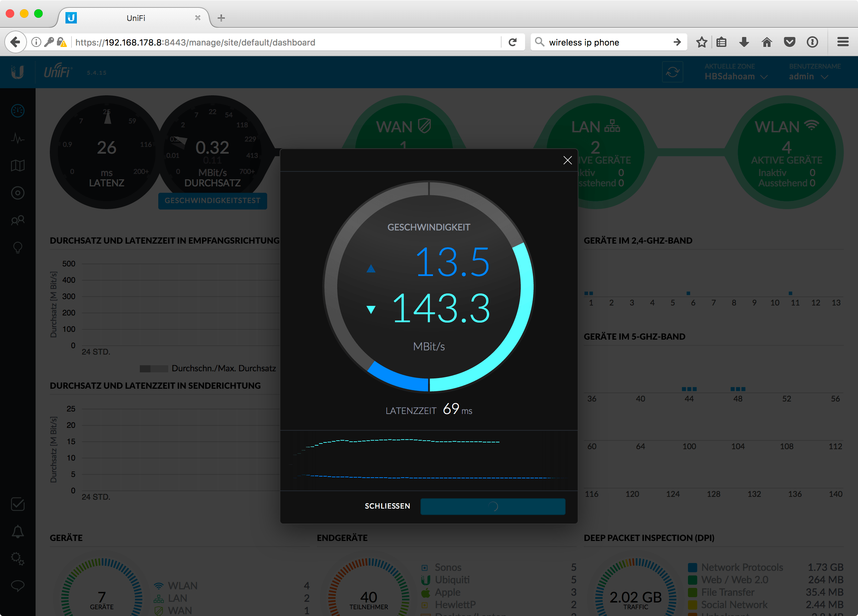Click the UniFi wordmark logo

click(58, 71)
